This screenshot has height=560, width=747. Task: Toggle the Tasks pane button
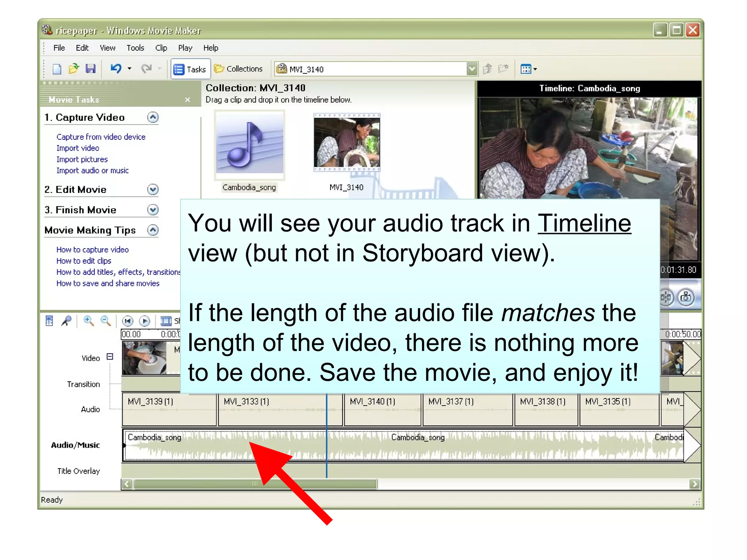point(190,69)
